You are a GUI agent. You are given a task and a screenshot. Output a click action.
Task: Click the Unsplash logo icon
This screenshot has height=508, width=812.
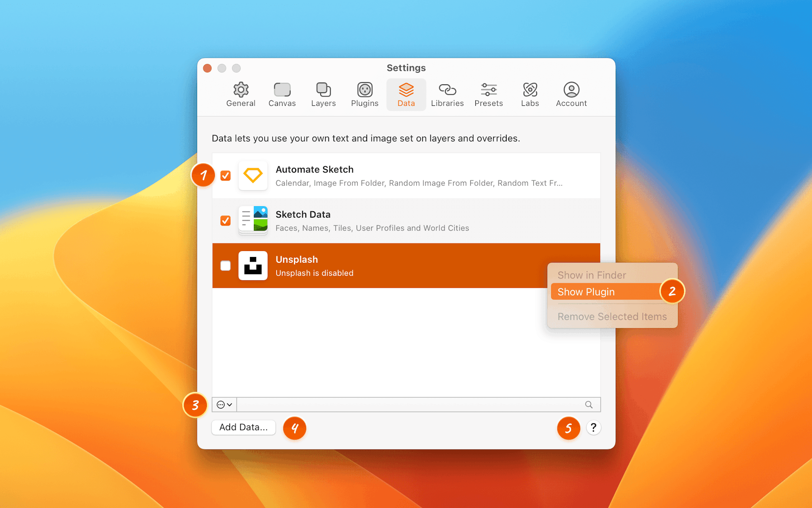click(x=253, y=265)
